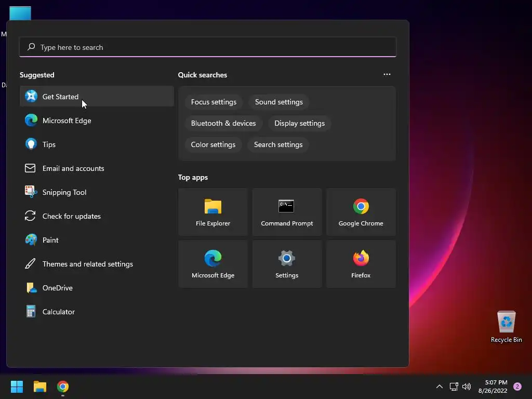Launch the Snipping Tool
This screenshot has height=399, width=532.
pos(97,192)
